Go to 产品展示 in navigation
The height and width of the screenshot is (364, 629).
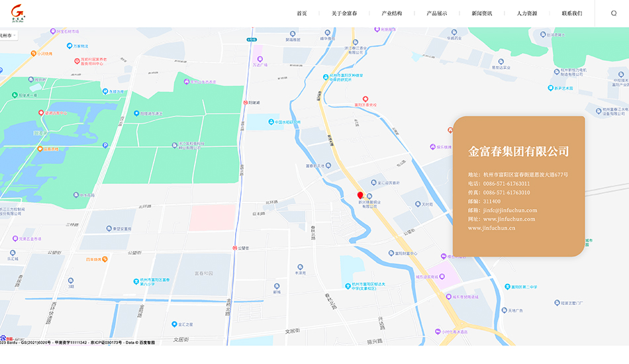click(436, 13)
